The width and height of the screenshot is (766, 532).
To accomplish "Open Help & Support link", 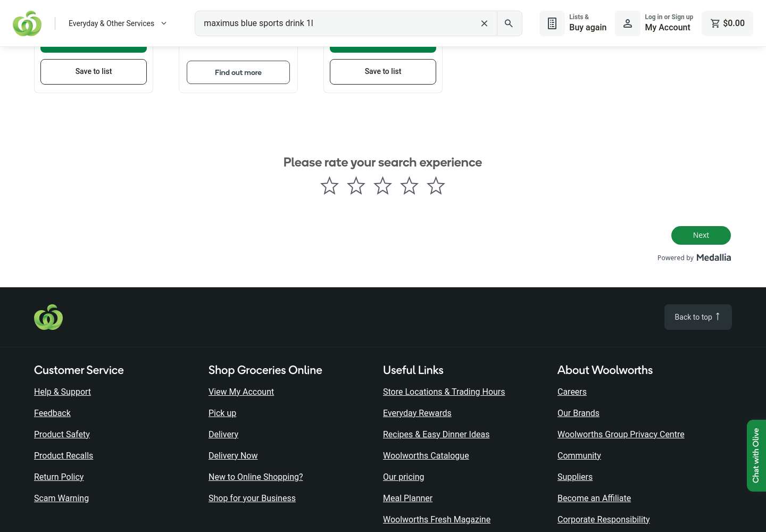I will click(x=62, y=392).
